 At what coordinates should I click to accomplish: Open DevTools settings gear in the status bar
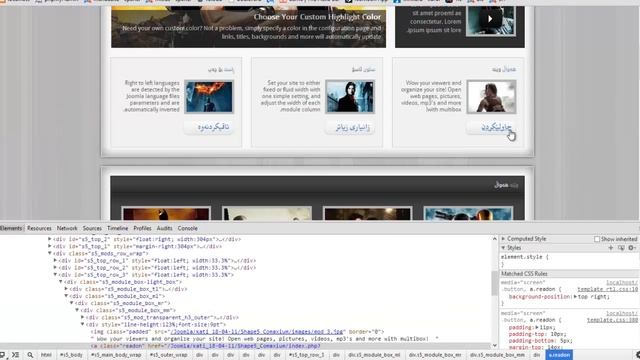pos(638,355)
